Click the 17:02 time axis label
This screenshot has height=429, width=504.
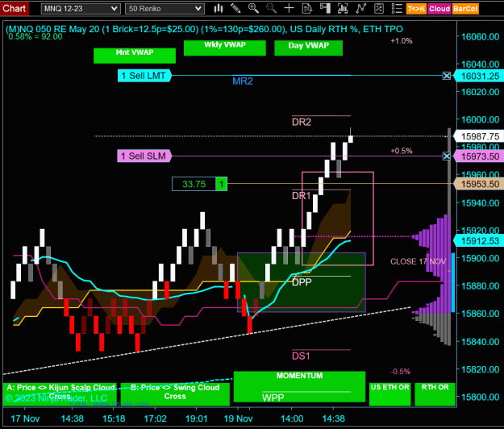[156, 419]
